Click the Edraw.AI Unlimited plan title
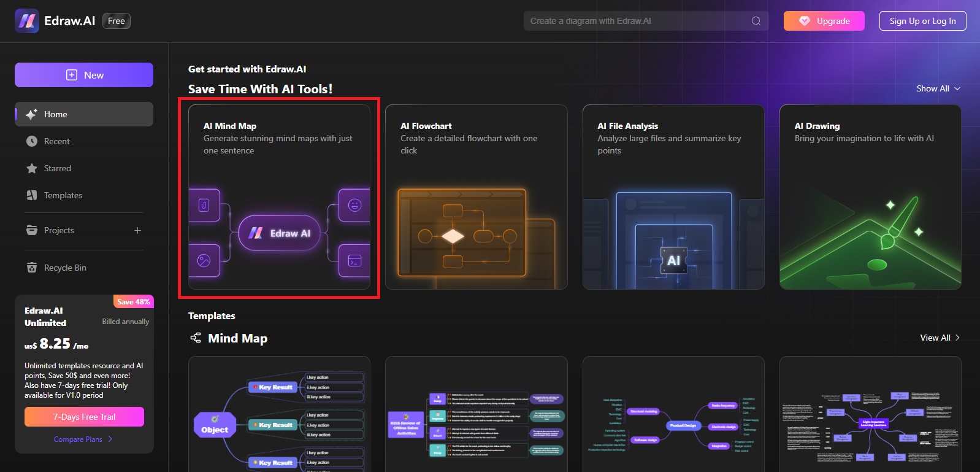 [x=45, y=317]
